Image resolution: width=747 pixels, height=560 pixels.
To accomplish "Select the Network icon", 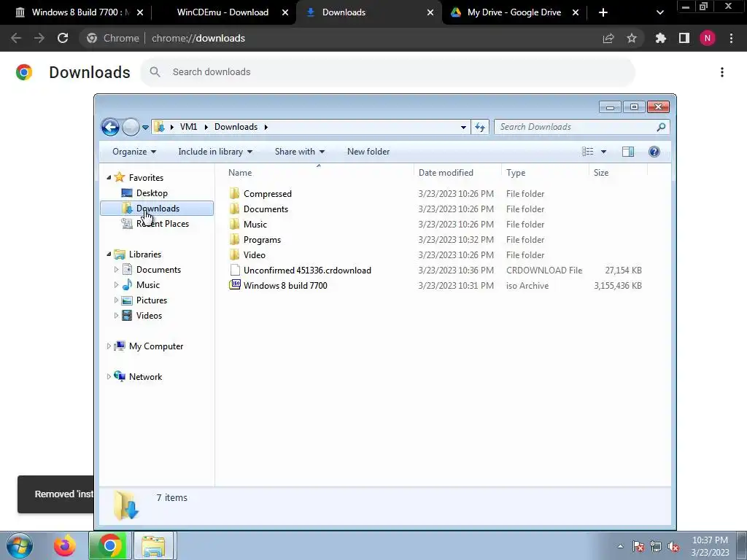I will pyautogui.click(x=120, y=376).
